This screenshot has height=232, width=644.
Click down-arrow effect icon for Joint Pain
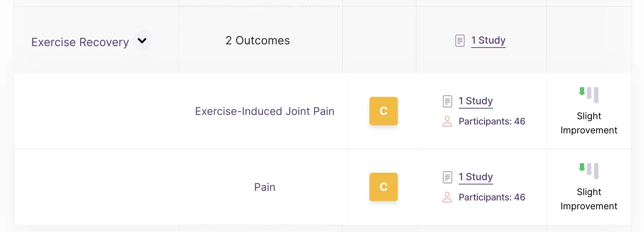tap(589, 95)
